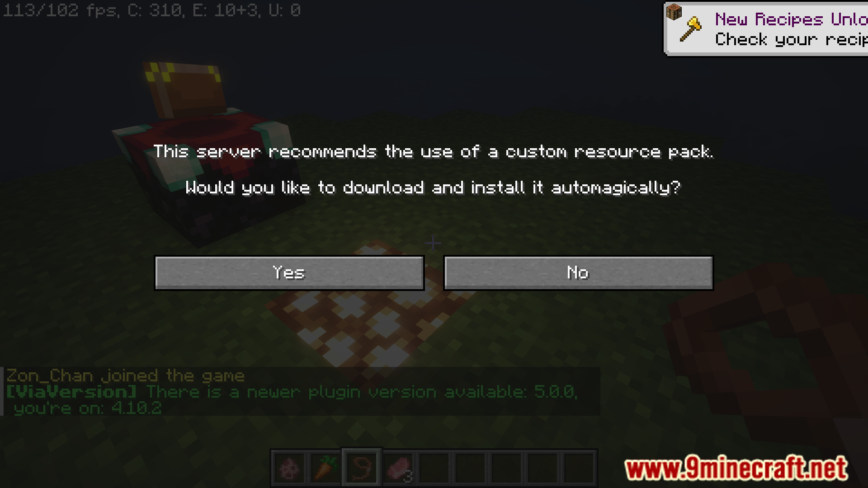This screenshot has width=868, height=488.
Task: Click the Yes button to install resource pack
Action: (288, 272)
